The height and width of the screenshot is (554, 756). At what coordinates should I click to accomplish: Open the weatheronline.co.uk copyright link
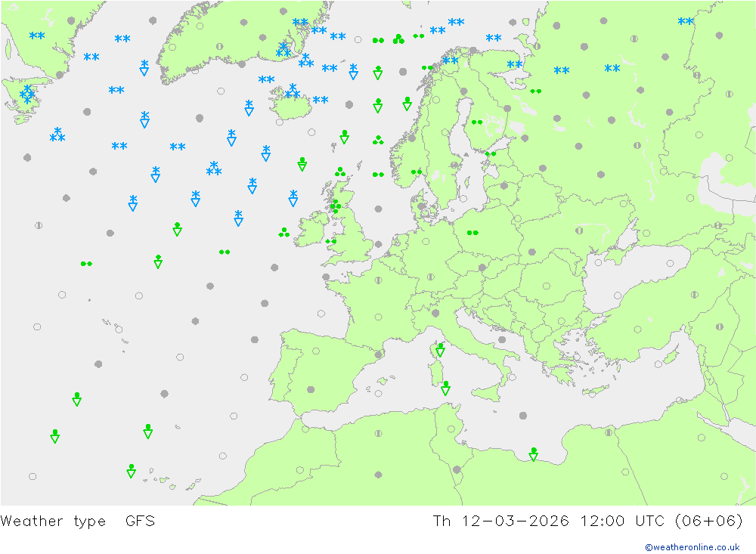(692, 547)
